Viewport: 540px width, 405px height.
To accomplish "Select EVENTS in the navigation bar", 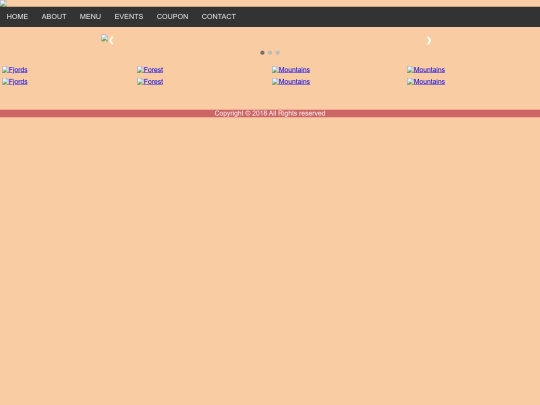I will click(x=129, y=17).
